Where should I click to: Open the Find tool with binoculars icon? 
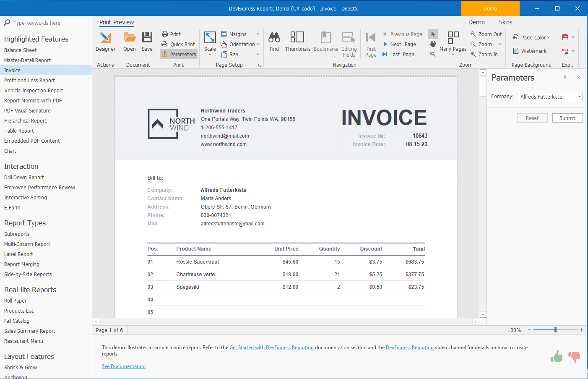tap(274, 42)
